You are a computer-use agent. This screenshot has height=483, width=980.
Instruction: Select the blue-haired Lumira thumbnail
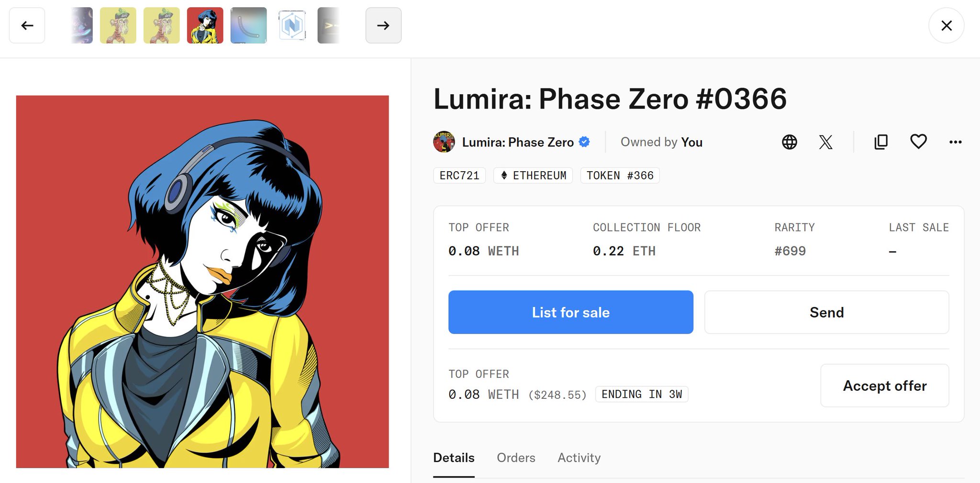point(205,25)
